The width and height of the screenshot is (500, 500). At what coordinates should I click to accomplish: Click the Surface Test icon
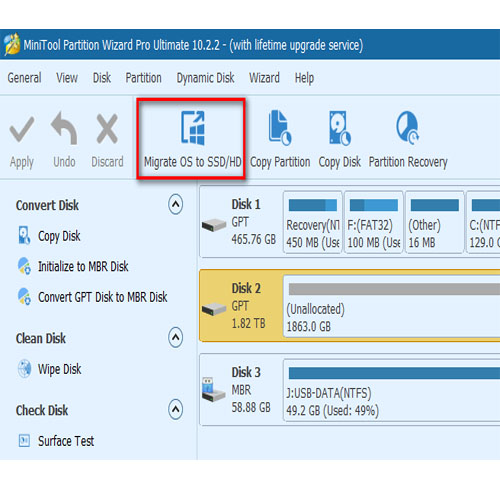click(24, 441)
